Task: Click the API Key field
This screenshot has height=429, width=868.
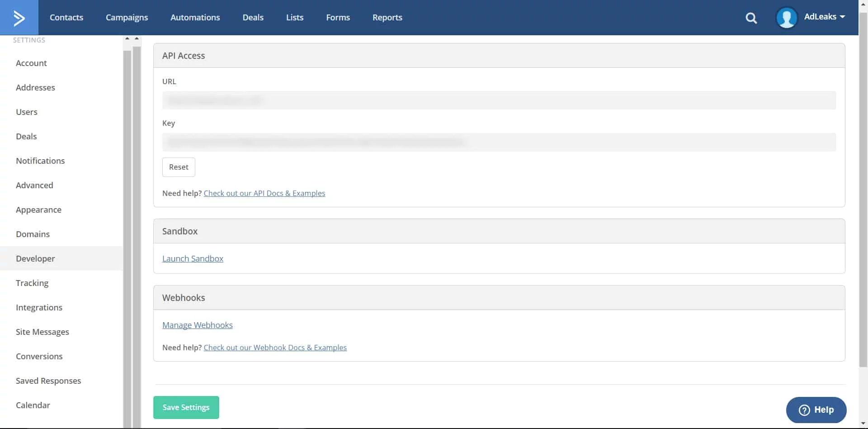Action: (499, 142)
